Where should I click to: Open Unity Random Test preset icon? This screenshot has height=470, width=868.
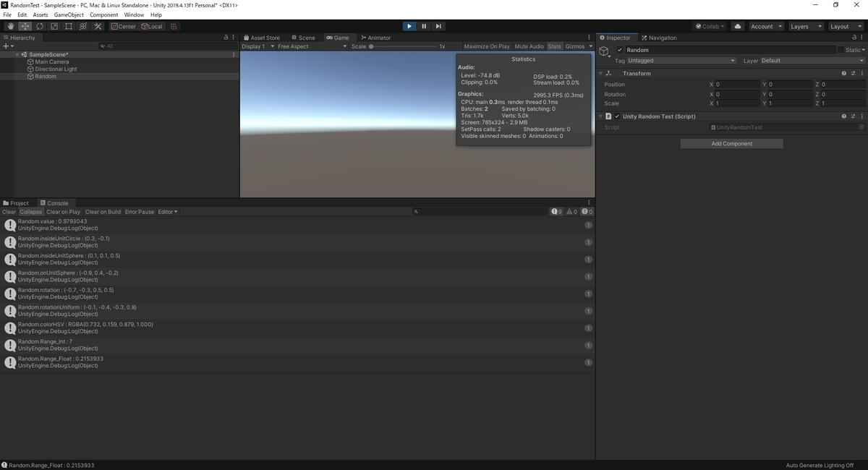pos(854,116)
